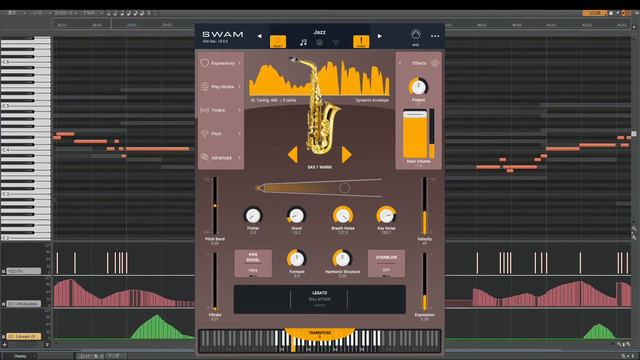Click the SWAM logo

223,34
